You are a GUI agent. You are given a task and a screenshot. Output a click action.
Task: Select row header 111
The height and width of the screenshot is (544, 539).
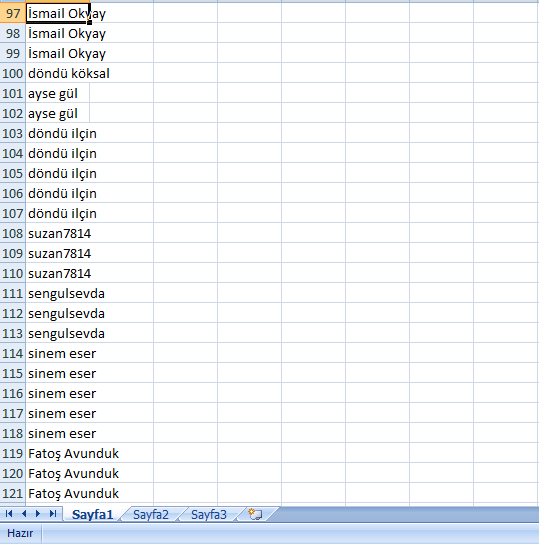tap(13, 293)
